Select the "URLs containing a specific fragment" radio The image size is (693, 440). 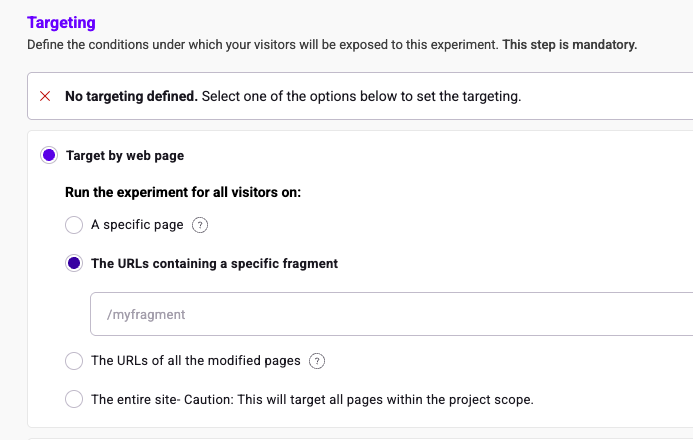(74, 264)
